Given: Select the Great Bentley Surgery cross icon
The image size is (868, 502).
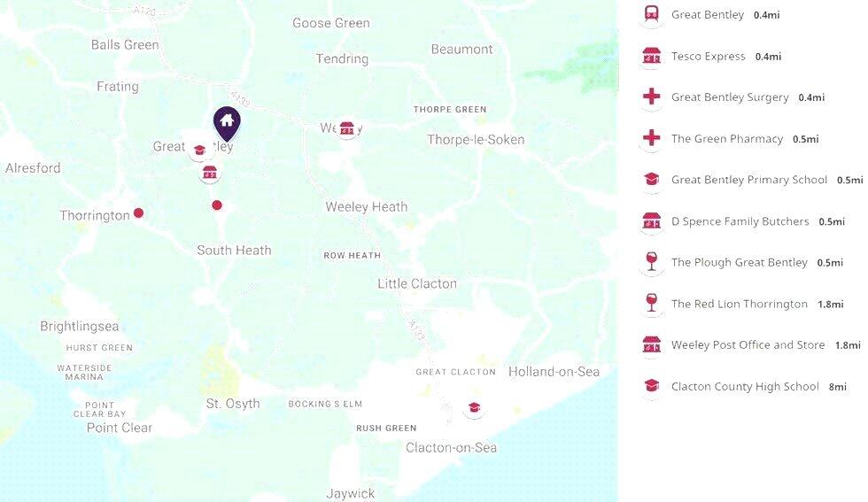Looking at the screenshot, I should point(652,97).
